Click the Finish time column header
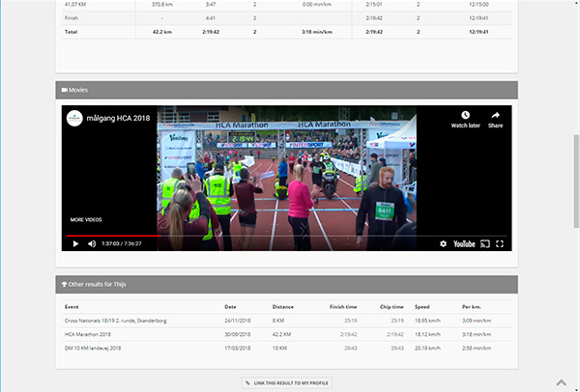The image size is (580, 392). click(343, 307)
